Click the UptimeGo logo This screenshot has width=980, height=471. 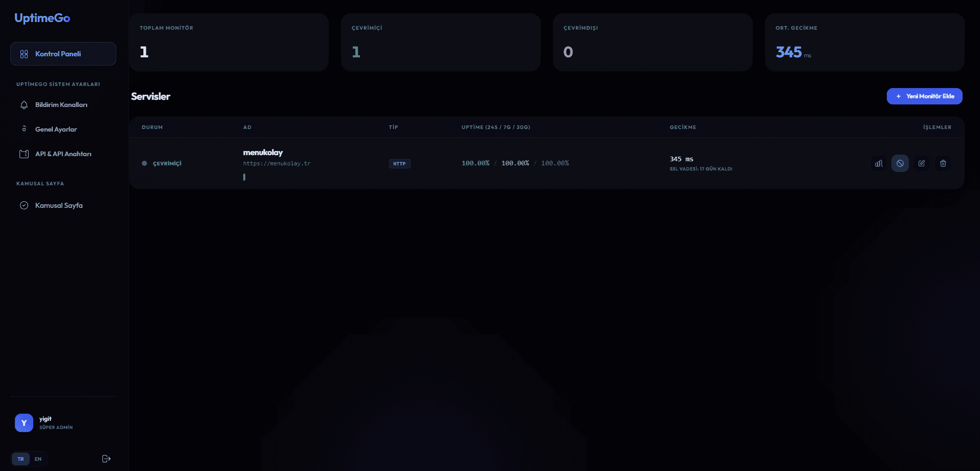pos(42,18)
